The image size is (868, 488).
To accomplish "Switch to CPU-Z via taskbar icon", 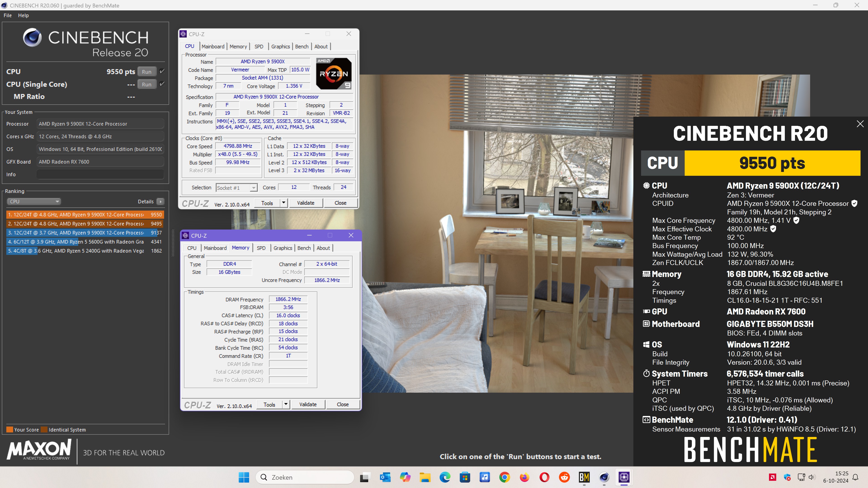I will 624,477.
